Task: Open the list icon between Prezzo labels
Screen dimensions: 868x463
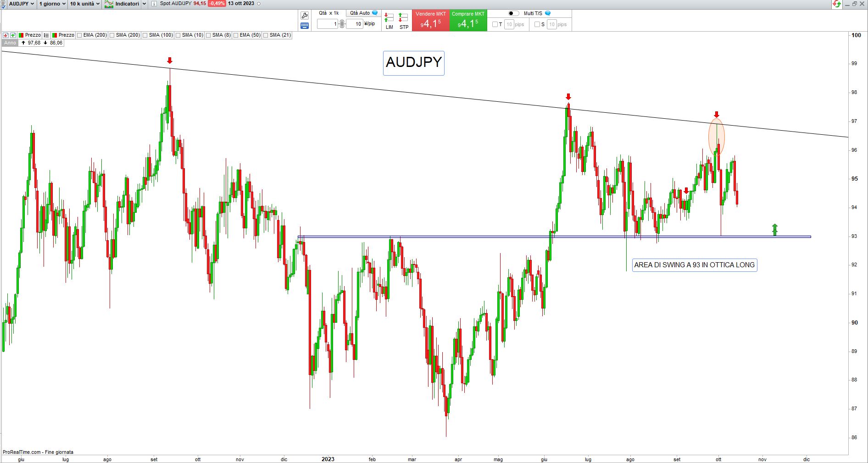Action: (46, 35)
